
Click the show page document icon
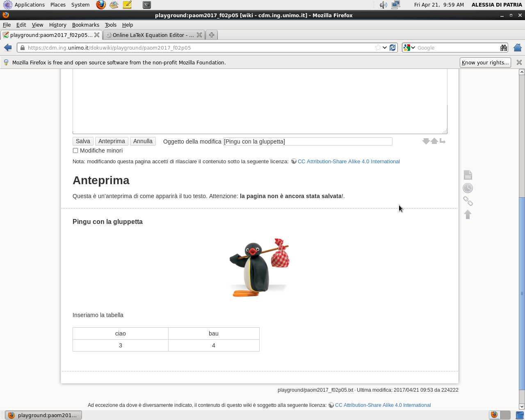468,175
